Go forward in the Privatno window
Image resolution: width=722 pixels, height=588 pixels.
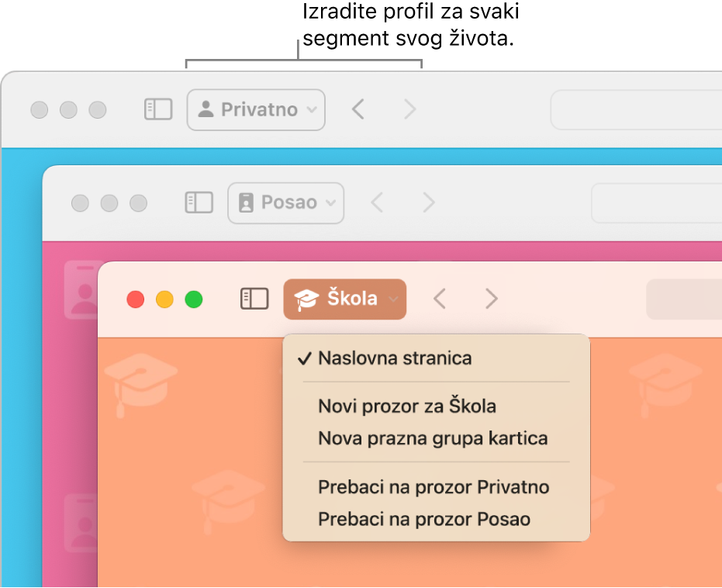coord(410,109)
